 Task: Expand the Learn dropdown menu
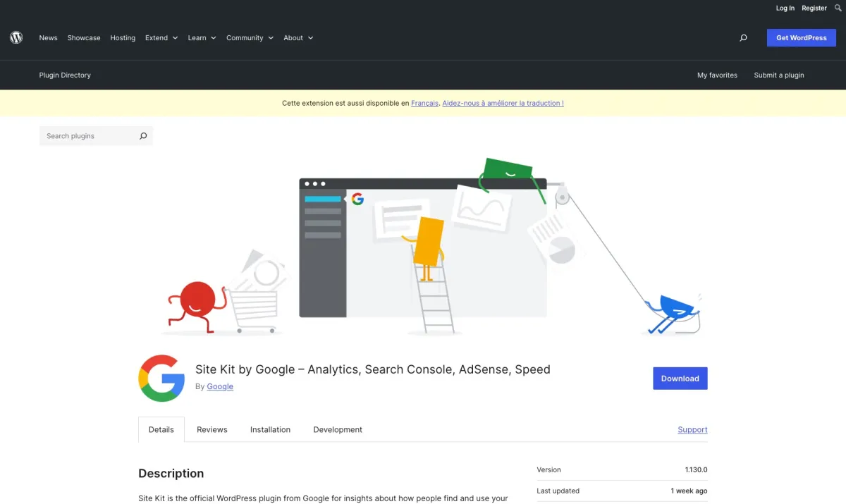pyautogui.click(x=202, y=38)
